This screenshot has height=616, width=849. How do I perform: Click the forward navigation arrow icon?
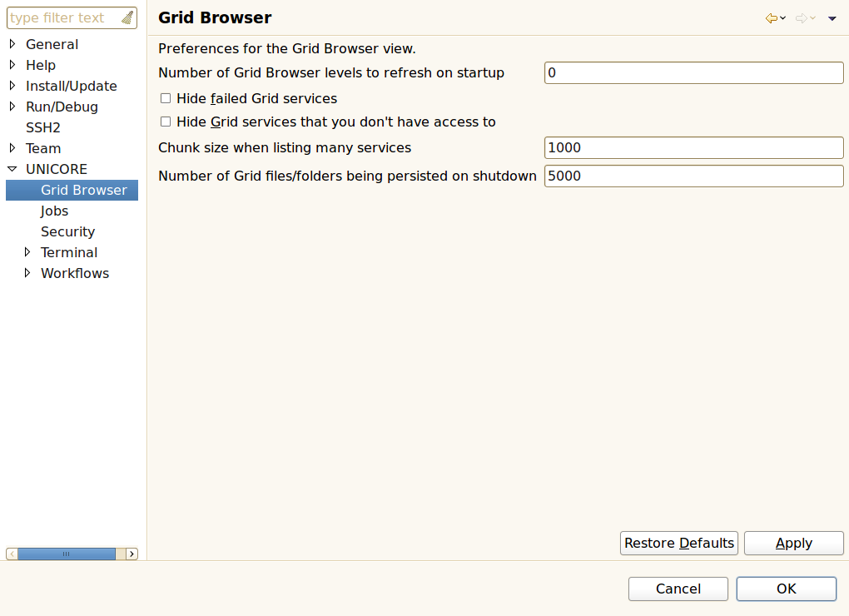tap(802, 18)
